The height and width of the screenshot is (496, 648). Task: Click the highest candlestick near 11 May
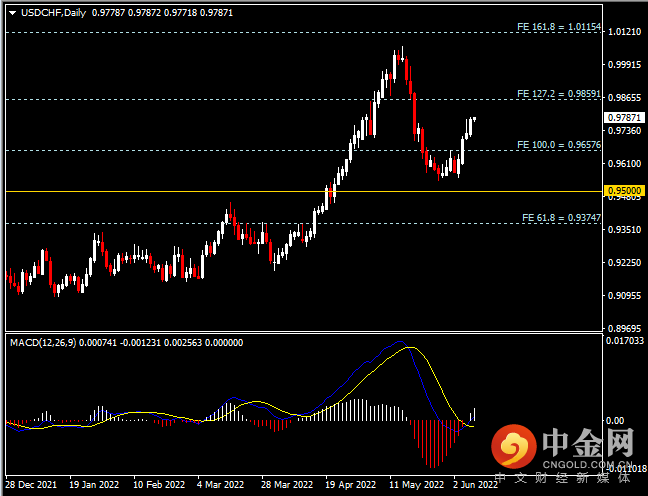tap(402, 54)
